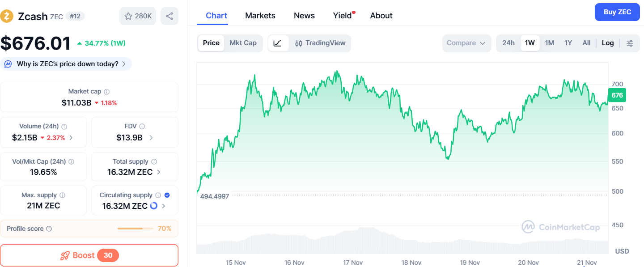The height and width of the screenshot is (267, 644).
Task: Open 'Why is ZEC's price down today?'
Action: (x=68, y=64)
